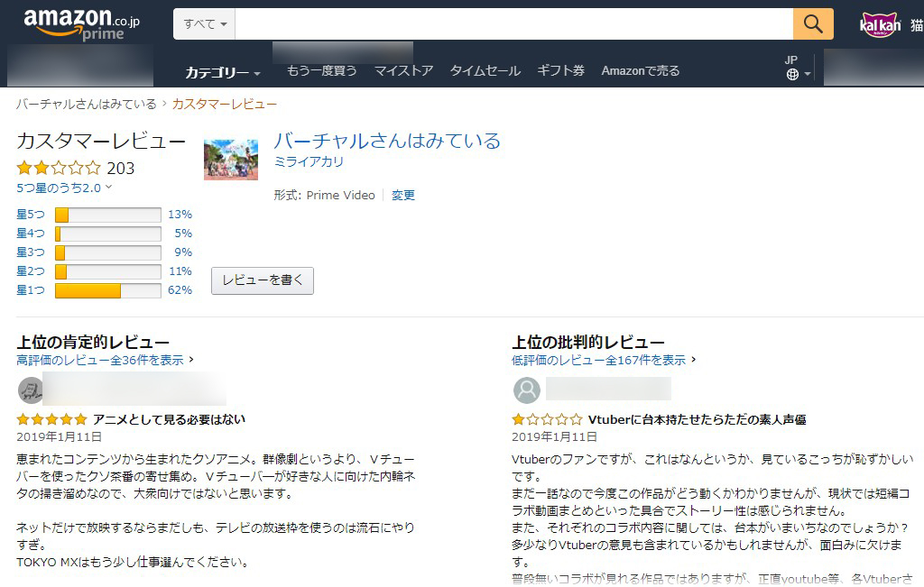Click カスタマーレビュー breadcrumb link
Viewport: 924px width, 587px height.
(225, 105)
